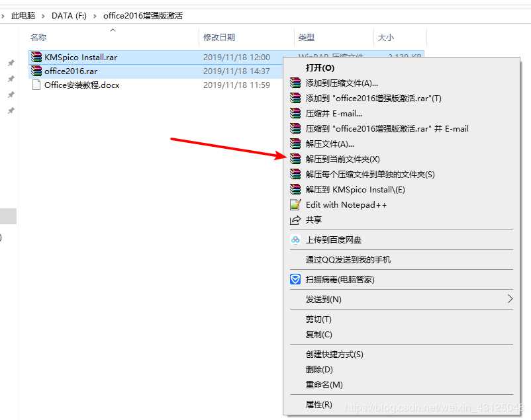531x420 pixels.
Task: Click WinRAR icon beside 解压到当前文件夹(X)
Action: click(295, 159)
